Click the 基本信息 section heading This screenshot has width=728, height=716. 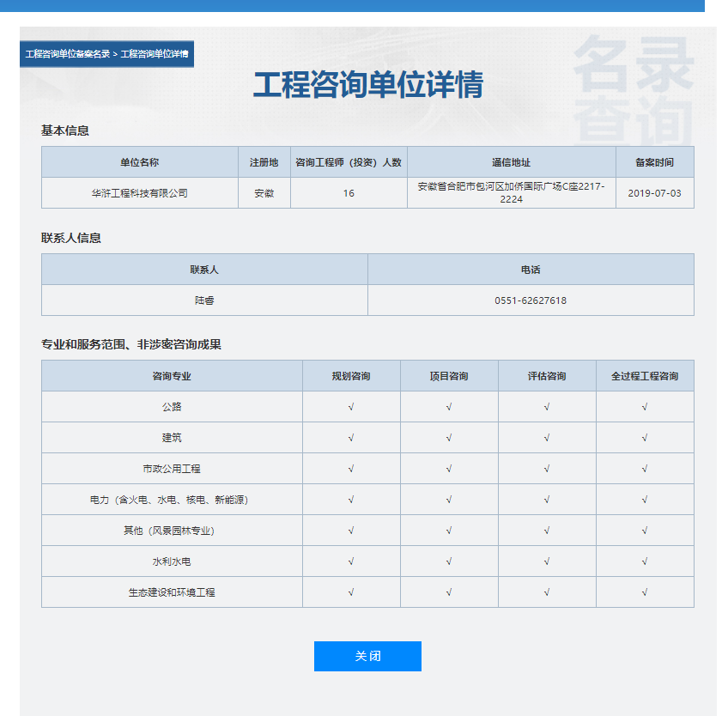[65, 130]
